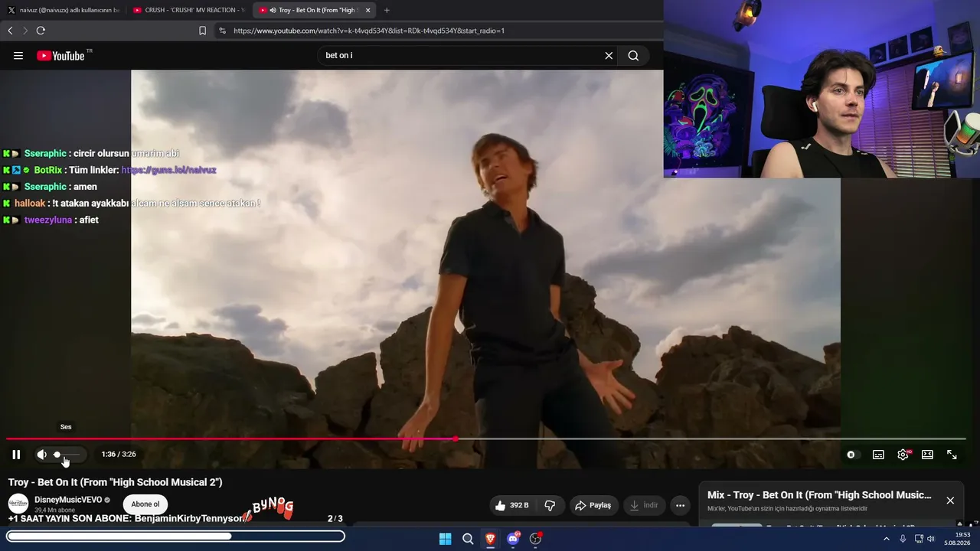The height and width of the screenshot is (551, 980).
Task: Dislike the video
Action: coord(550,505)
